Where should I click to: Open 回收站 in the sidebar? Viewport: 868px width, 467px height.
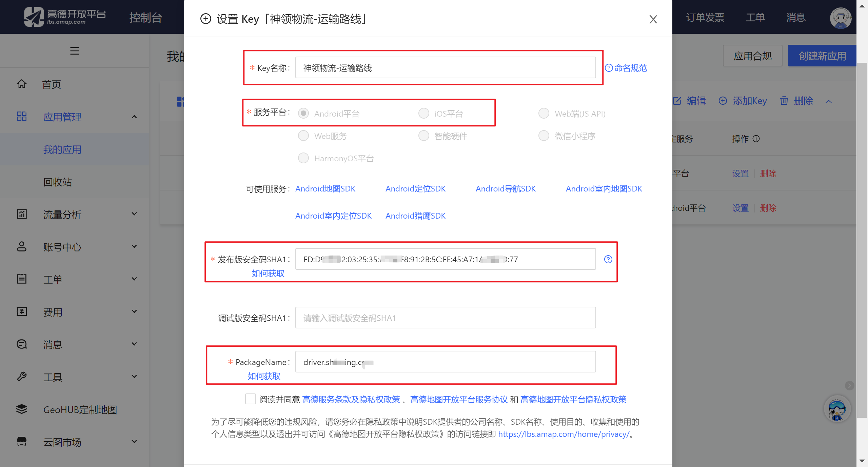tap(58, 182)
